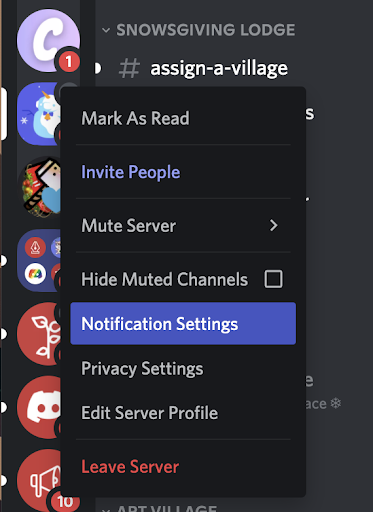The image size is (373, 512).
Task: Open the assign-a-village channel
Action: [219, 68]
